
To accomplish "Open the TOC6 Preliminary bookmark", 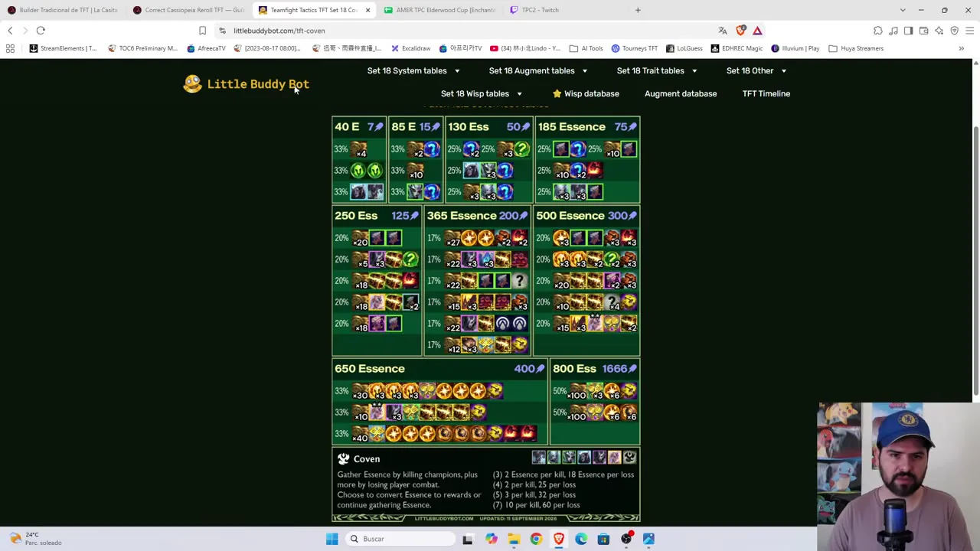I will coord(142,48).
